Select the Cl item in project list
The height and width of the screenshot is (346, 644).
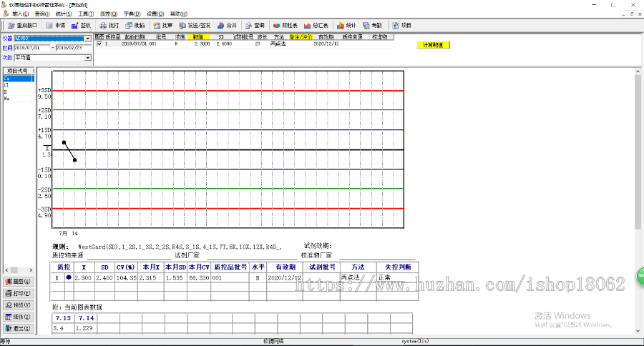click(7, 84)
